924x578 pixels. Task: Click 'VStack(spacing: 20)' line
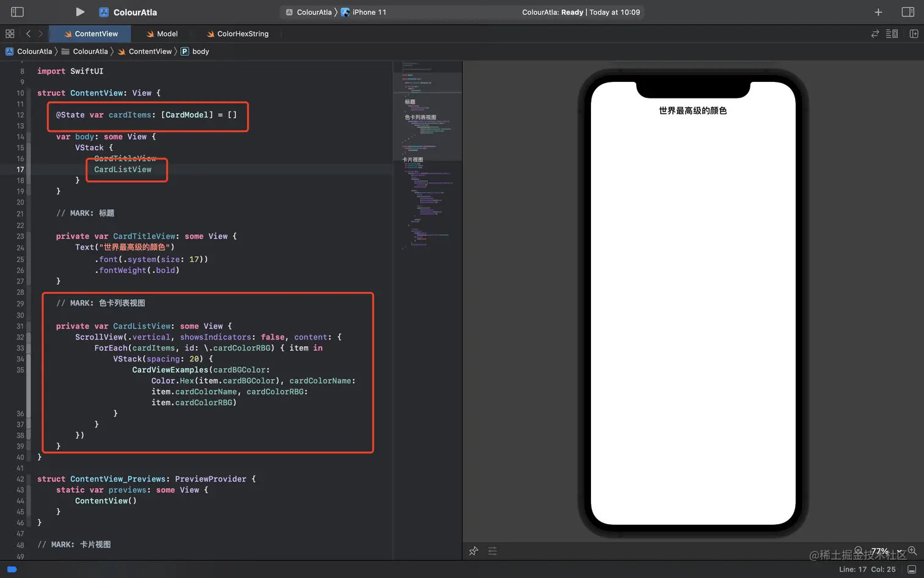tap(163, 359)
